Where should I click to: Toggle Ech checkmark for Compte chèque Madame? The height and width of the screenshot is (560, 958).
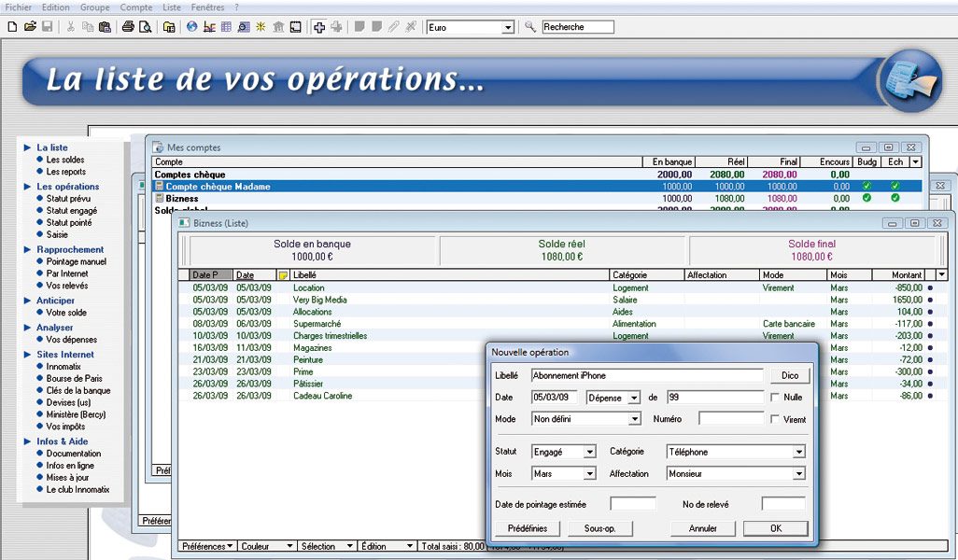pos(895,186)
